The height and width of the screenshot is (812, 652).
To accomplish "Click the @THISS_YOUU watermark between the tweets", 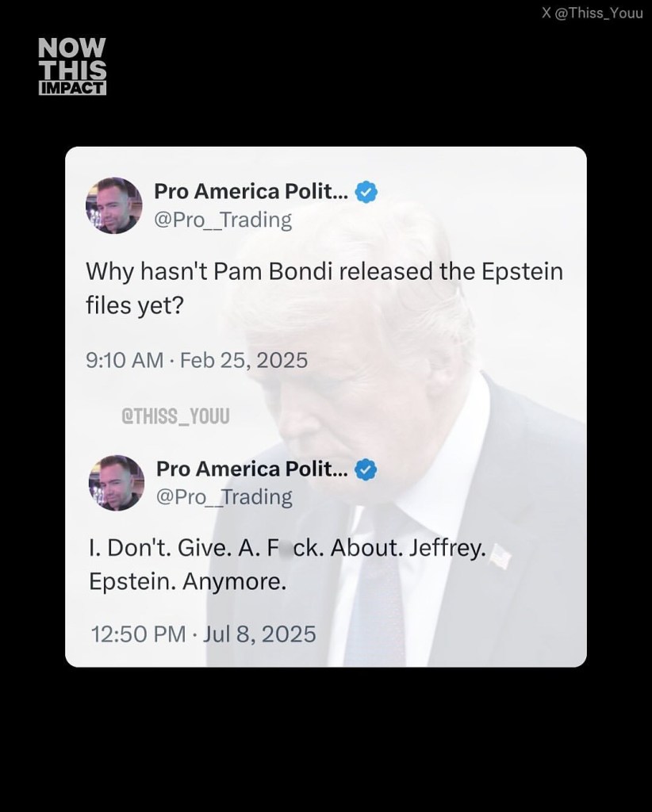I will [x=175, y=416].
